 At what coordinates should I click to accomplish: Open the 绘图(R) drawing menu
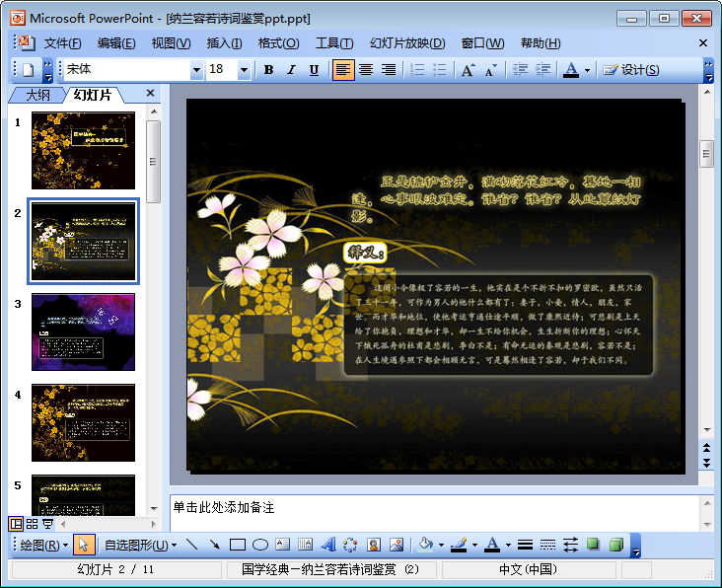(x=44, y=546)
